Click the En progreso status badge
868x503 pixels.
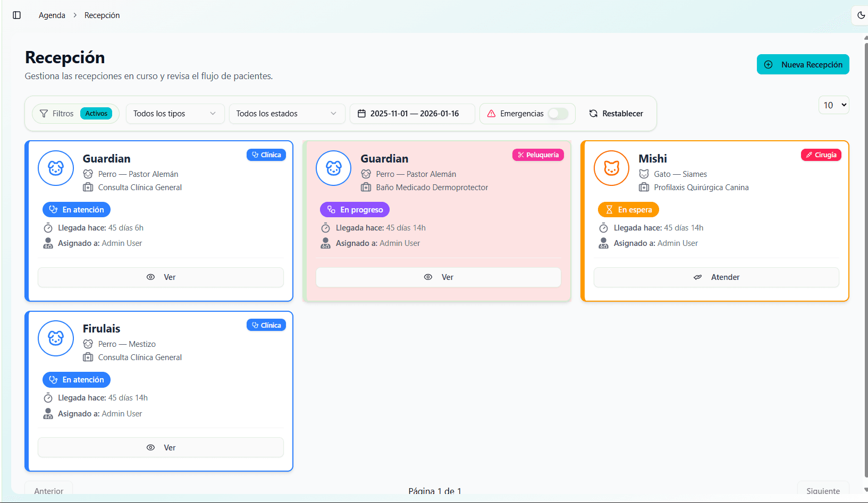point(355,210)
